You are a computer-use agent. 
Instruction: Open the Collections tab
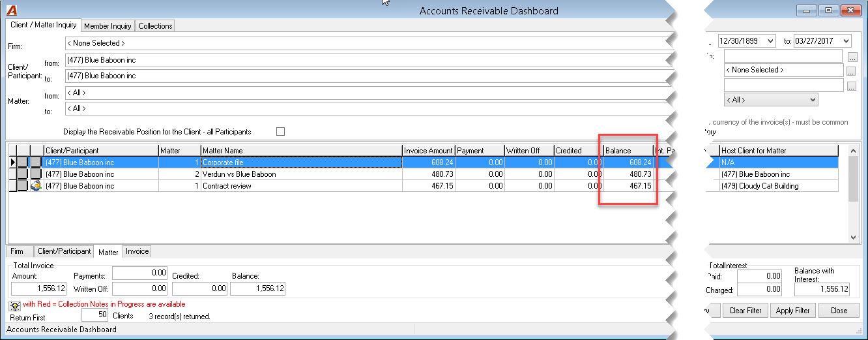coord(156,26)
